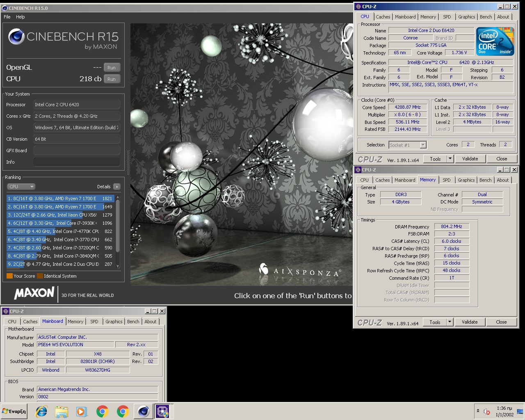Switch to CPU-Z via taskbar icon

[x=162, y=411]
